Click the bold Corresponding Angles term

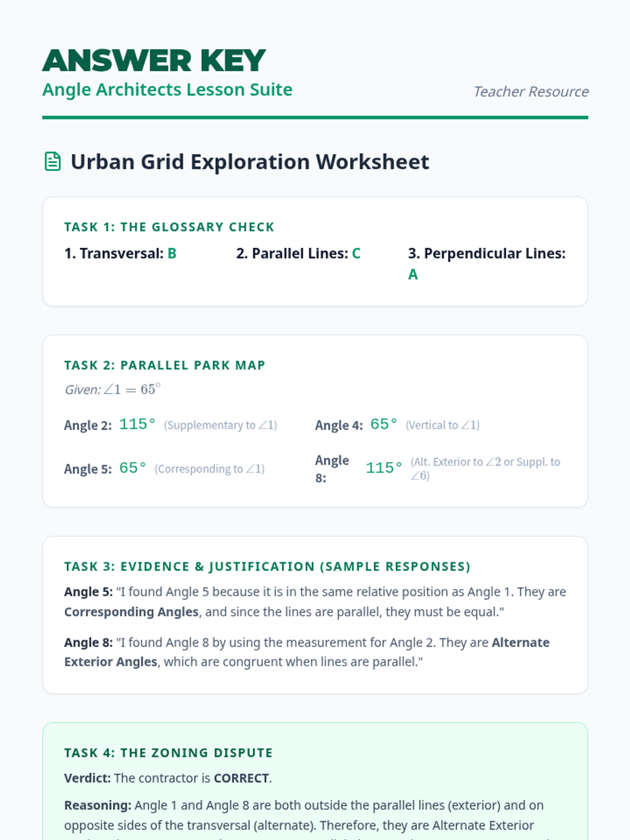tap(131, 612)
